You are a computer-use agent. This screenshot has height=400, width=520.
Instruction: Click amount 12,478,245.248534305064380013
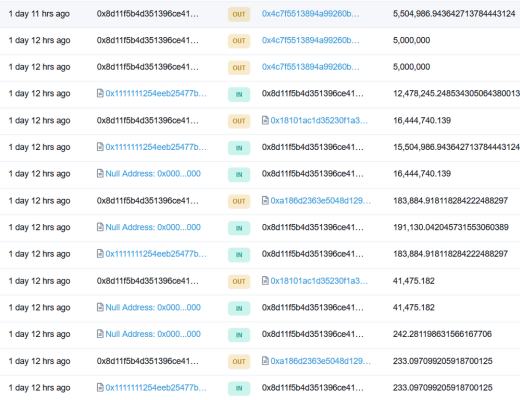[x=456, y=93]
